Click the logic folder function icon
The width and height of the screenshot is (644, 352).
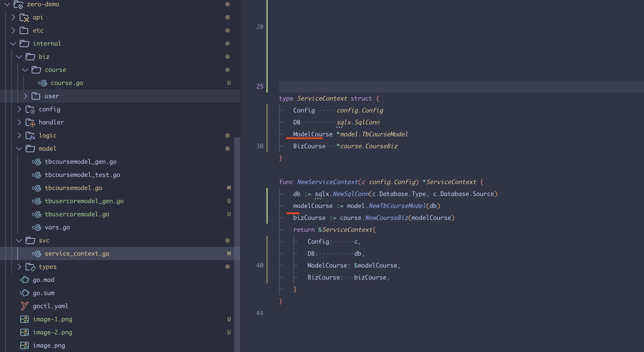click(x=30, y=136)
